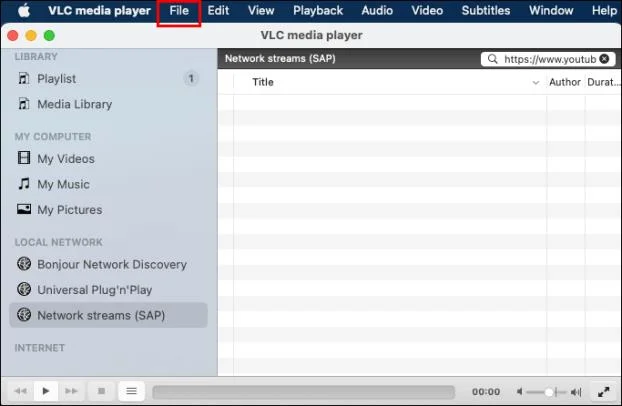Screen dimensions: 622x406
Task: Click the Media Library icon
Action: point(24,104)
